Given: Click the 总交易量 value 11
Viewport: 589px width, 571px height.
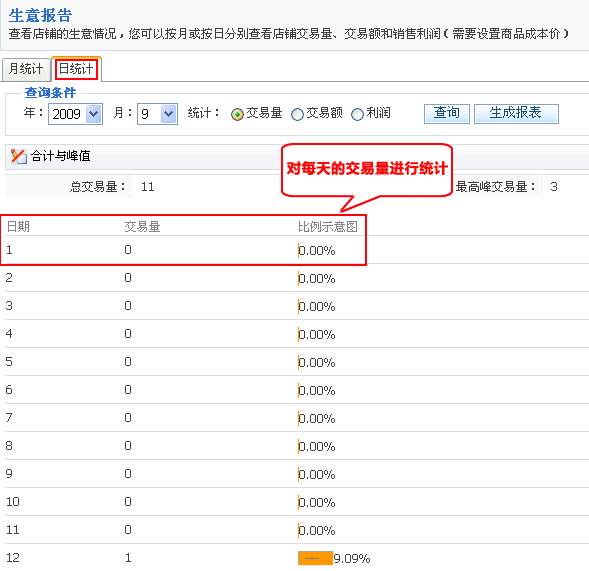Looking at the screenshot, I should tap(148, 187).
